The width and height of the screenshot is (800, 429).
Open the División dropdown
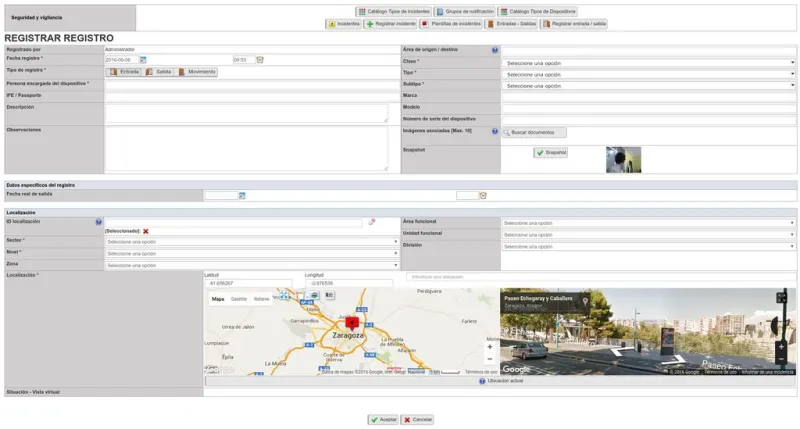point(649,246)
